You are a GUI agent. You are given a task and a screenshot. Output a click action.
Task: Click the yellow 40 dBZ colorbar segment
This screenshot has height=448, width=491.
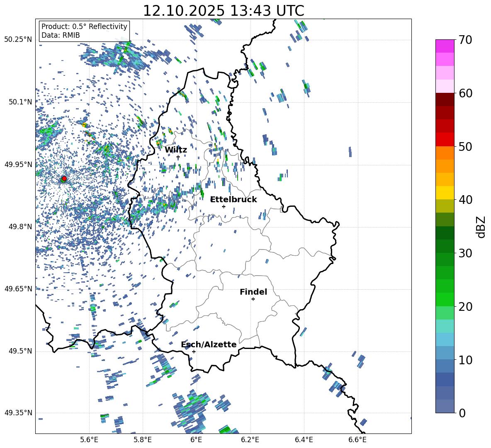coord(445,193)
